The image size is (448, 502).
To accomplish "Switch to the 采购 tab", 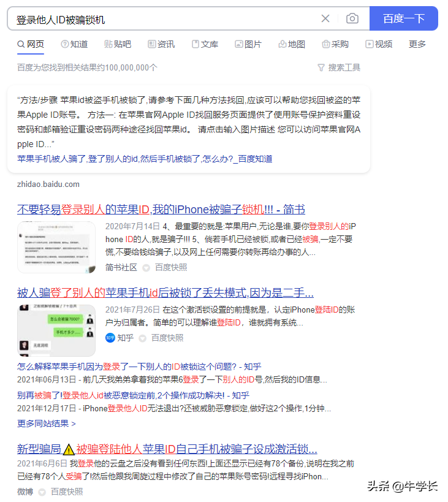I will (x=335, y=44).
